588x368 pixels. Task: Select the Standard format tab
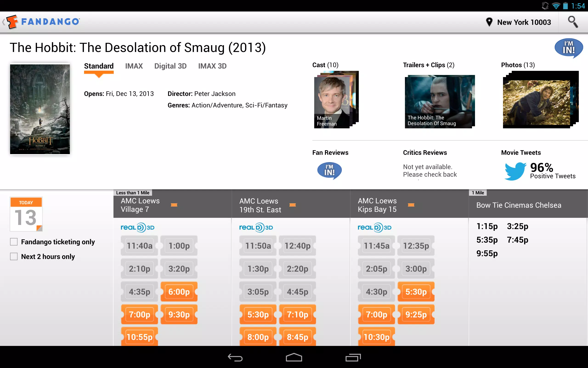click(99, 66)
